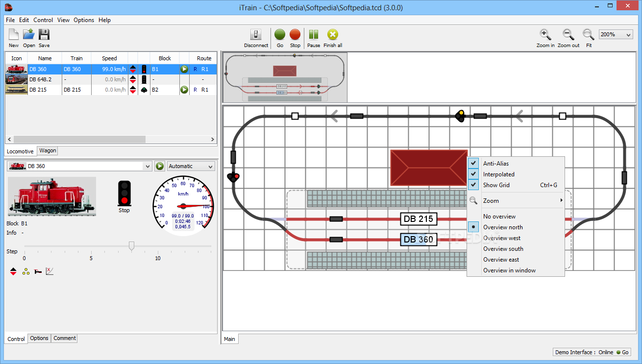
Task: Click the Demo Interface Online status
Action: 592,352
